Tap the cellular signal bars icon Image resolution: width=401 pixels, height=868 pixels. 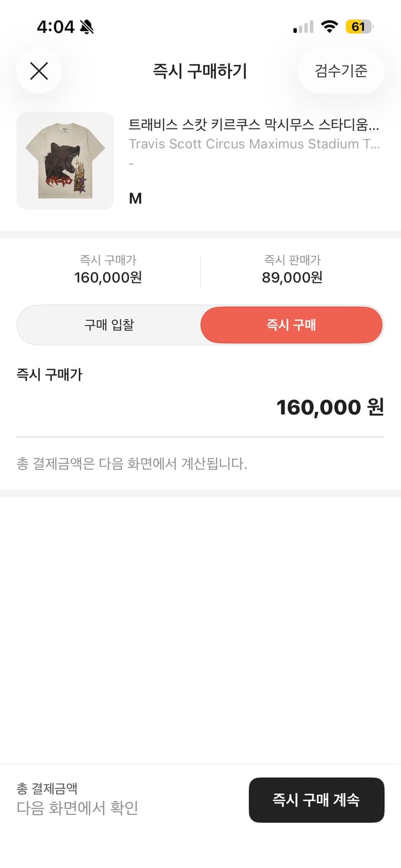tap(304, 27)
